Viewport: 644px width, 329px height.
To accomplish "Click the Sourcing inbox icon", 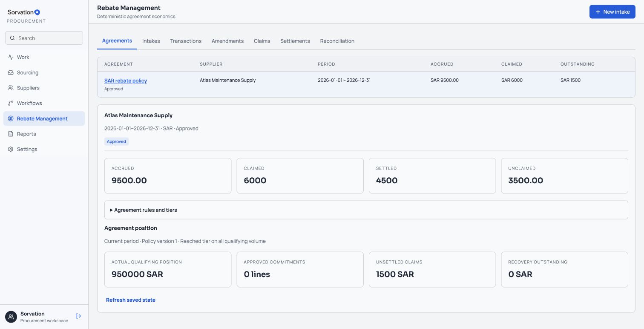I will [11, 72].
